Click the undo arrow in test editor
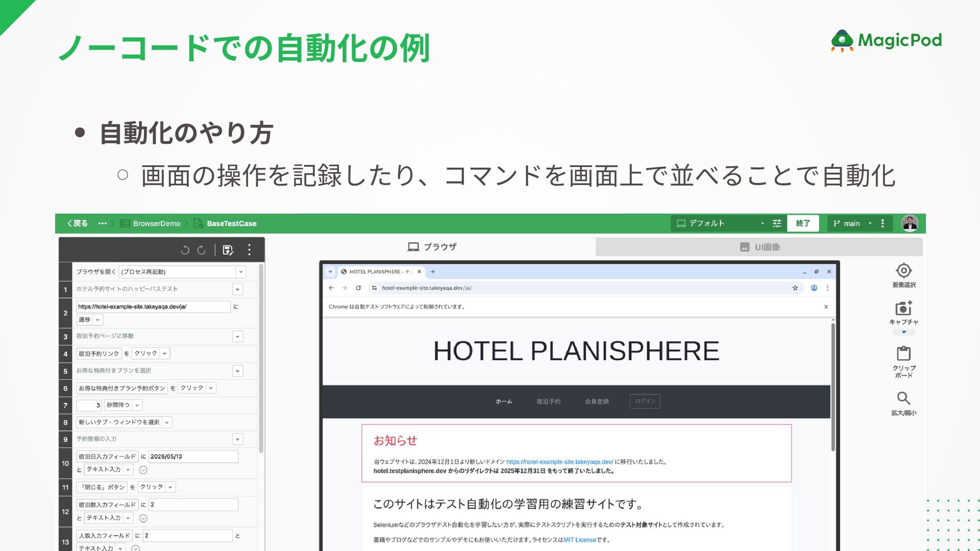This screenshot has height=551, width=980. pos(185,250)
